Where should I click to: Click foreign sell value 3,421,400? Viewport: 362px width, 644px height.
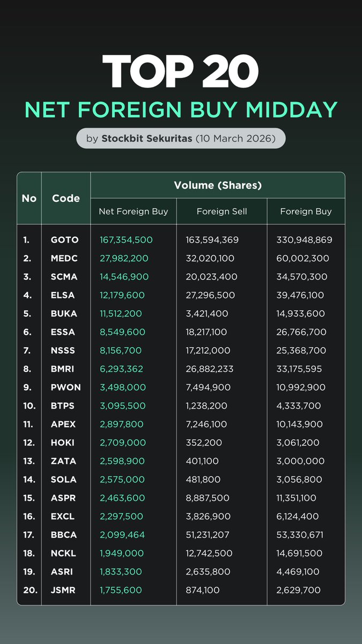pos(208,313)
